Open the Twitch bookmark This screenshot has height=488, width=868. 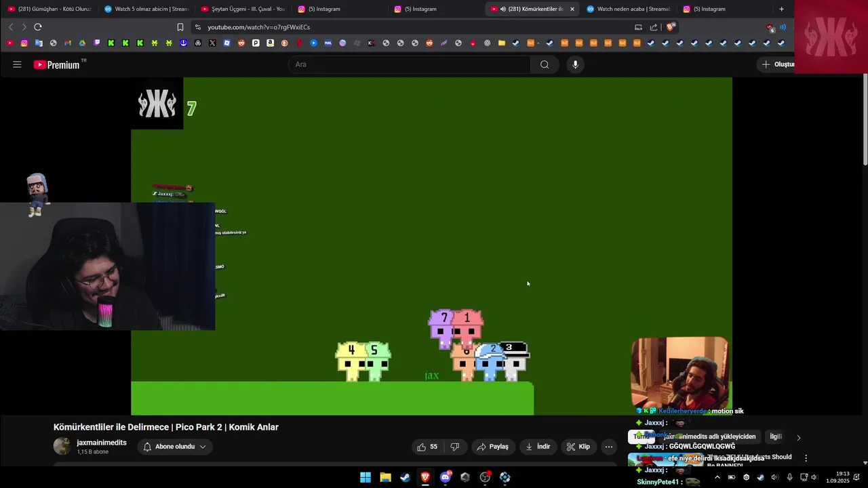pyautogui.click(x=97, y=43)
